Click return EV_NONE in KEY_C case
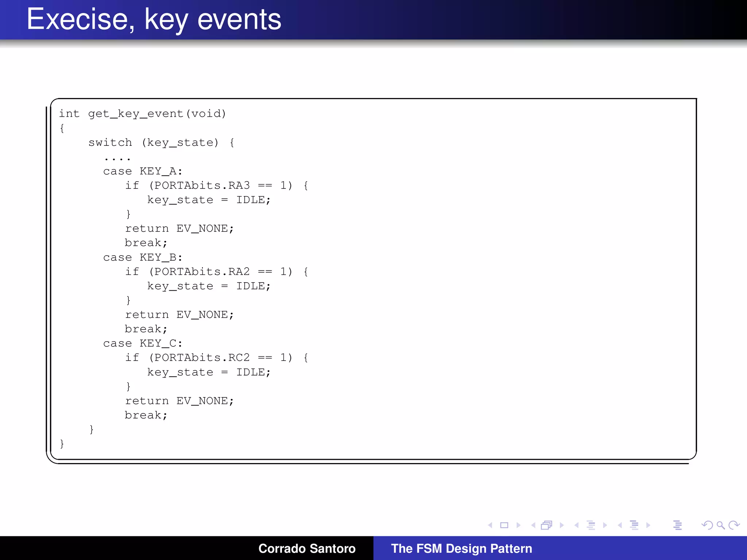 [179, 401]
